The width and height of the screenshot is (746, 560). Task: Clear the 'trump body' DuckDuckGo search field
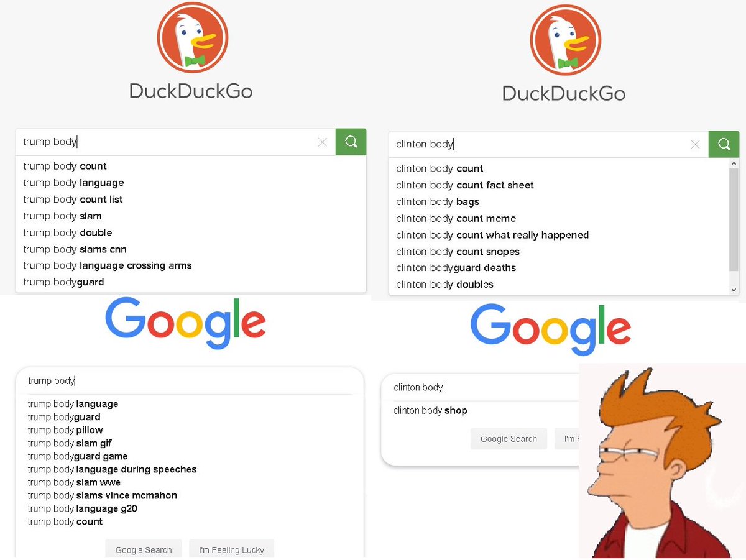tap(322, 142)
